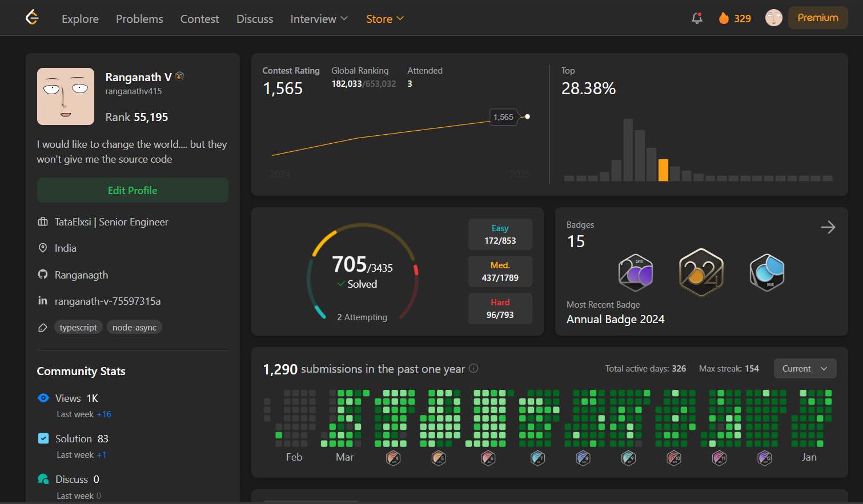
Task: Click the purple days badge icon
Action: click(636, 273)
